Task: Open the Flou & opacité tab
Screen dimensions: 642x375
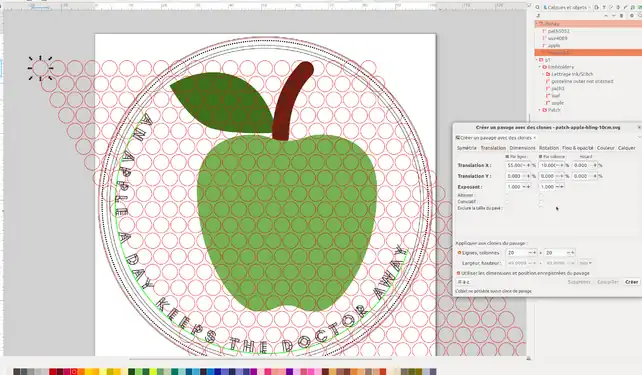Action: pos(578,148)
